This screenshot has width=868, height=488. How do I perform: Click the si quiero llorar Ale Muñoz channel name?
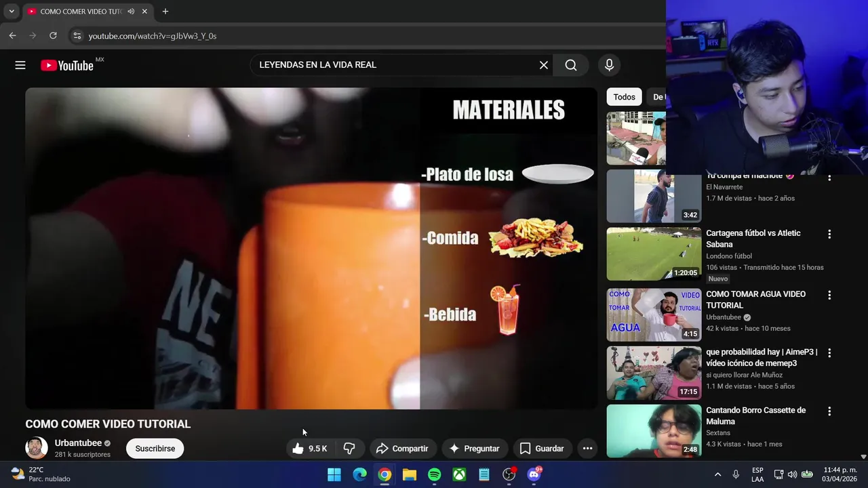tap(744, 375)
